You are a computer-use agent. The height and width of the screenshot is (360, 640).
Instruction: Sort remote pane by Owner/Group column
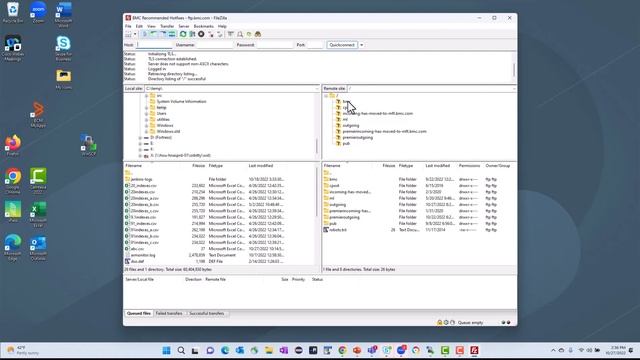[498, 166]
